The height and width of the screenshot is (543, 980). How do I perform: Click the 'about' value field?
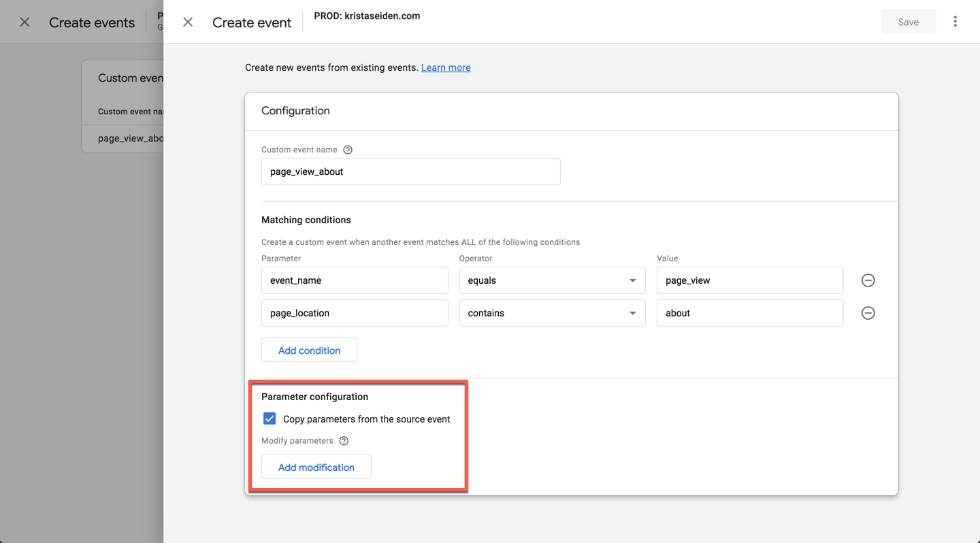(x=749, y=313)
